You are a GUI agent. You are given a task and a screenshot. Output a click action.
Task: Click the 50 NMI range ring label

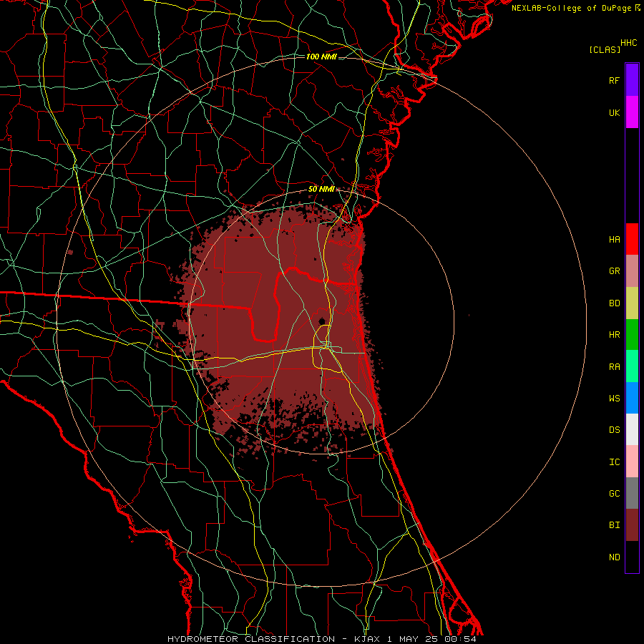tap(321, 190)
